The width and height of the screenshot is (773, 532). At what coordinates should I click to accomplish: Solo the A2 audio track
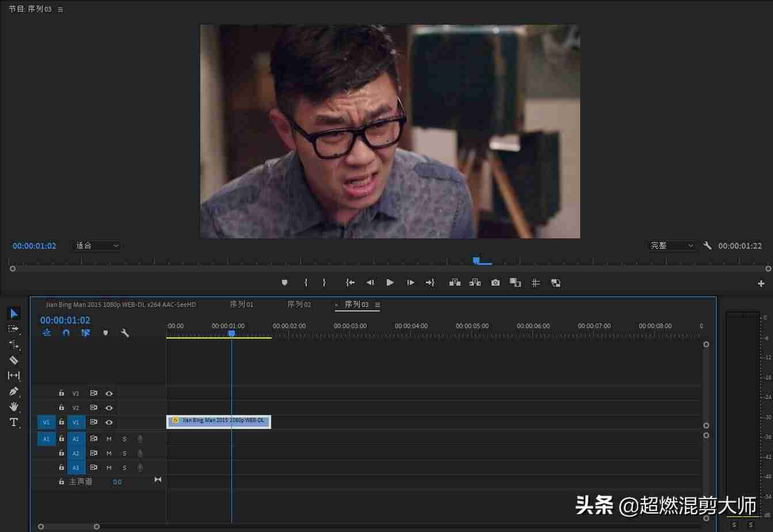pos(124,453)
